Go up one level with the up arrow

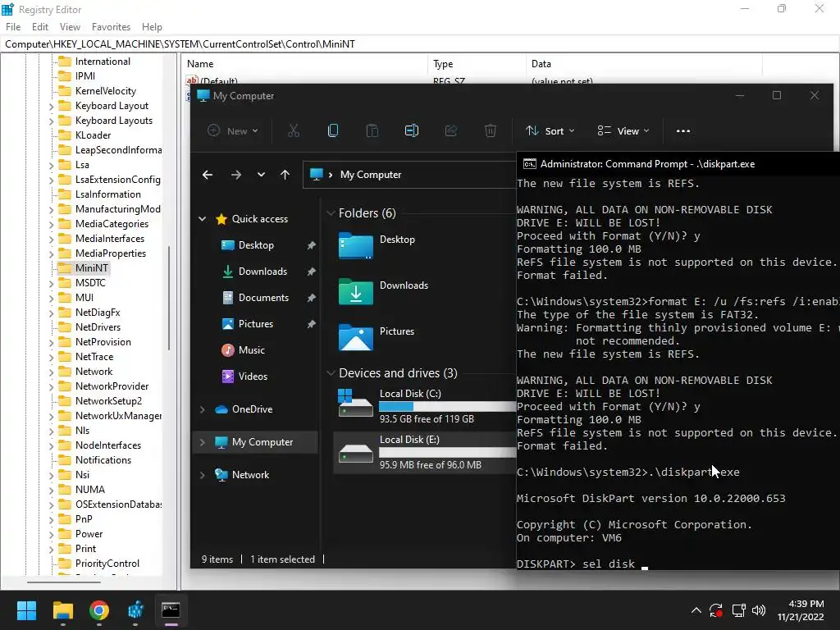coord(285,175)
